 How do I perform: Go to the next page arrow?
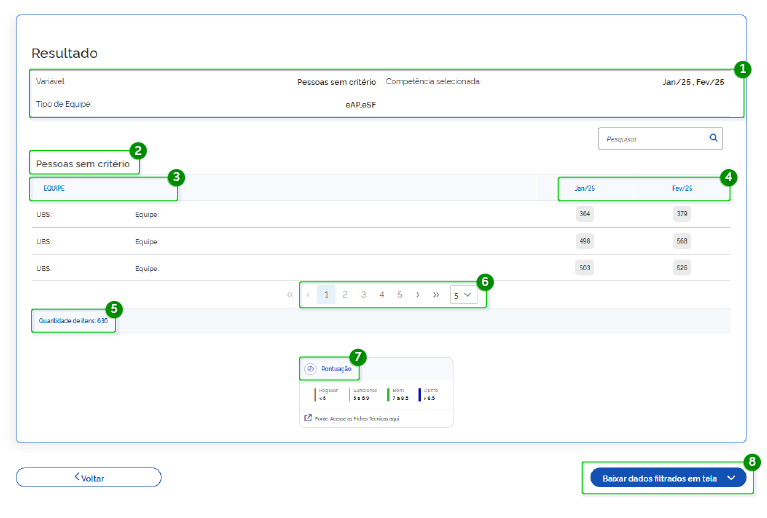coord(417,295)
